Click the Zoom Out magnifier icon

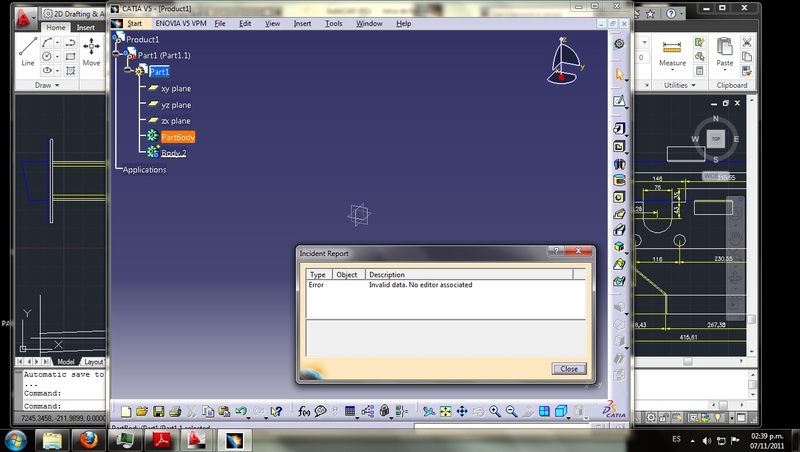tap(510, 411)
